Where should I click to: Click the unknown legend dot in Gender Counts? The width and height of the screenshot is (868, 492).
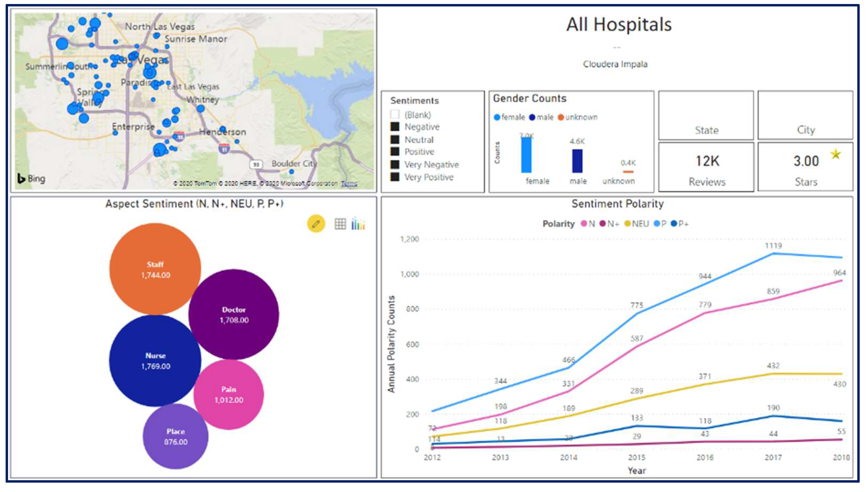point(561,117)
